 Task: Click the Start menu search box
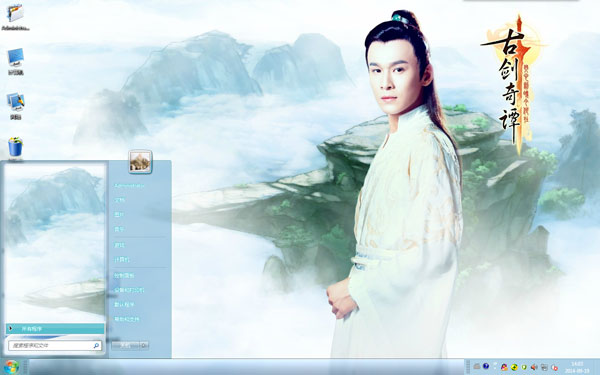[x=55, y=346]
